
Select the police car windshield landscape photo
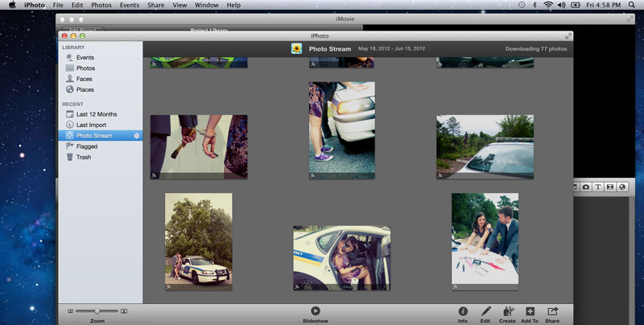485,147
